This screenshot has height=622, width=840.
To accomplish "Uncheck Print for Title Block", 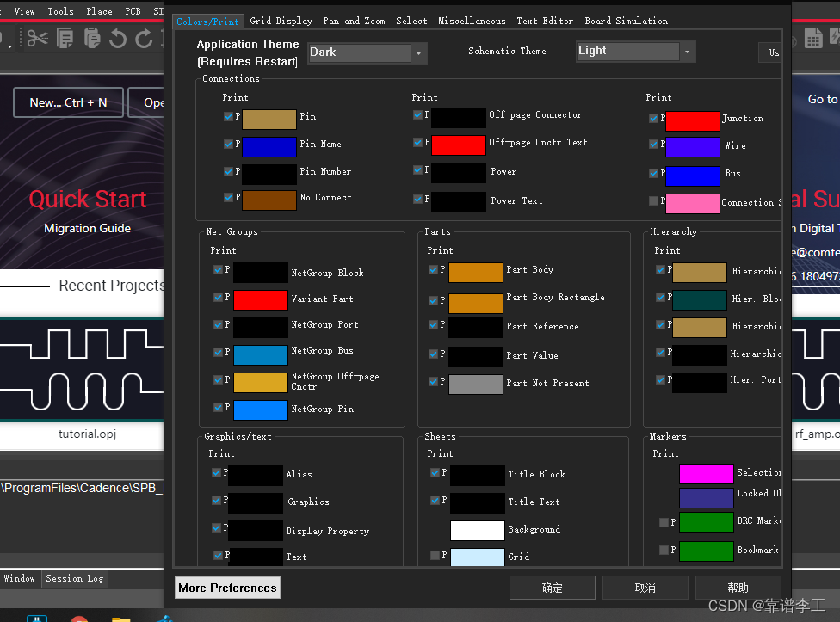I will pyautogui.click(x=435, y=472).
